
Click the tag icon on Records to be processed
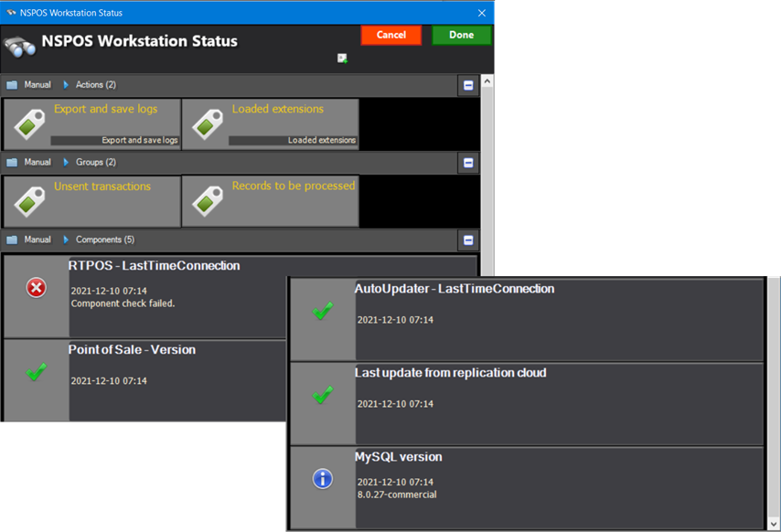click(208, 201)
